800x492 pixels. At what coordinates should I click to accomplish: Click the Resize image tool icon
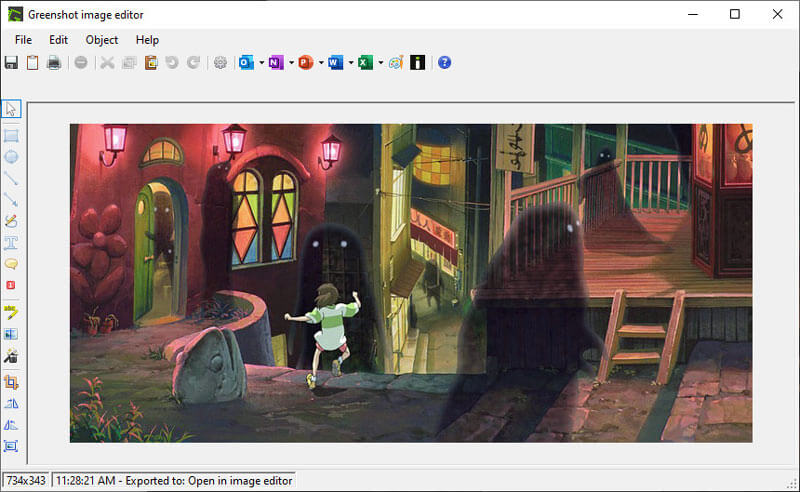pyautogui.click(x=11, y=446)
